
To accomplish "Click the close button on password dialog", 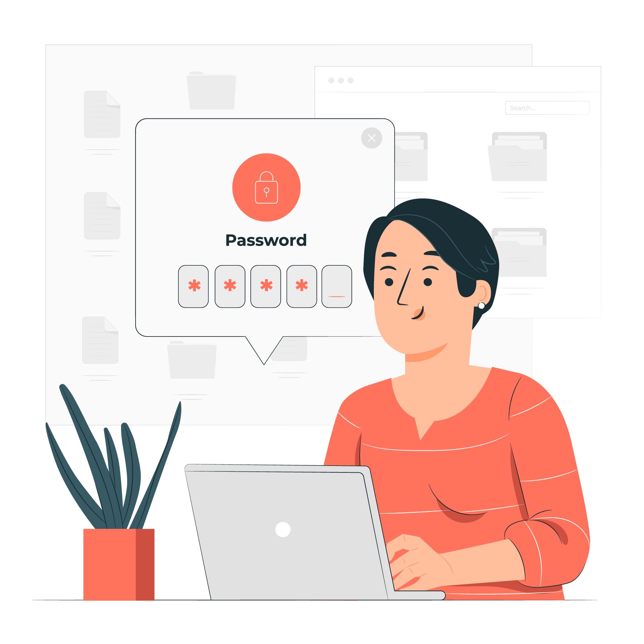I will point(371,138).
